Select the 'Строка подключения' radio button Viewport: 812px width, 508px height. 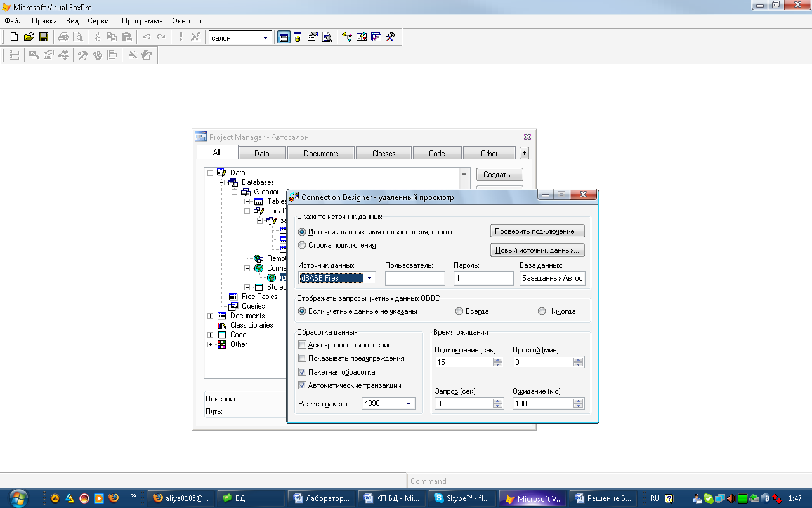pyautogui.click(x=302, y=245)
